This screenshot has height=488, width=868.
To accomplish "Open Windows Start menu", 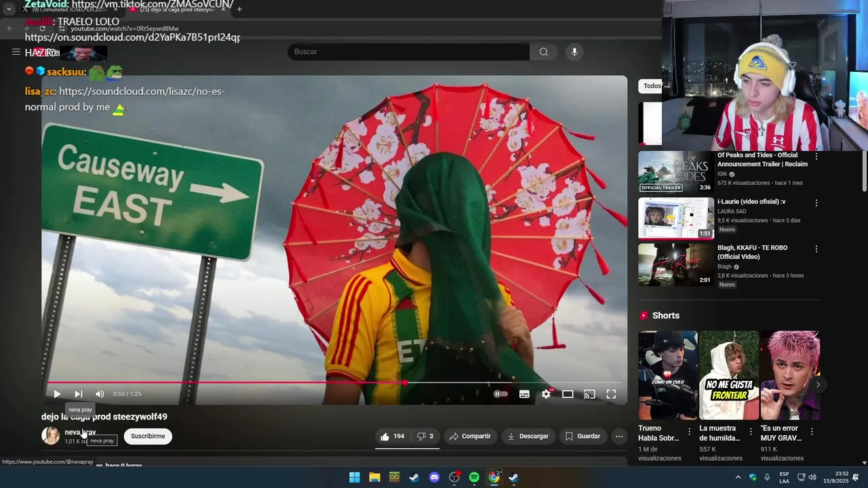I will [355, 477].
